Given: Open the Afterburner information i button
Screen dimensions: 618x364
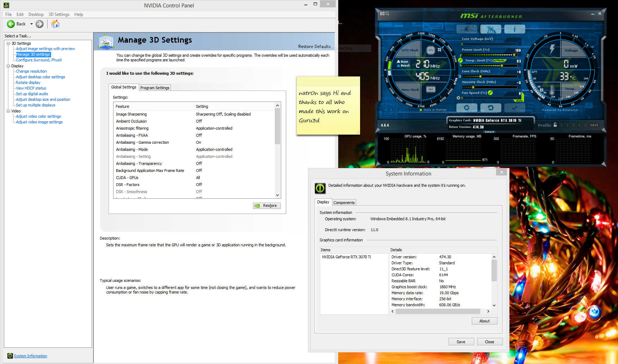Looking at the screenshot, I should [x=514, y=29].
